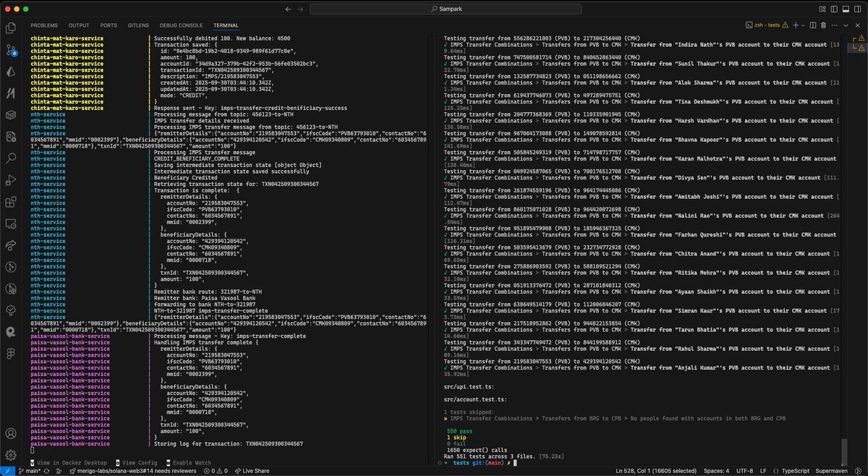
Task: Select the TERMINAL tab
Action: click(x=226, y=25)
